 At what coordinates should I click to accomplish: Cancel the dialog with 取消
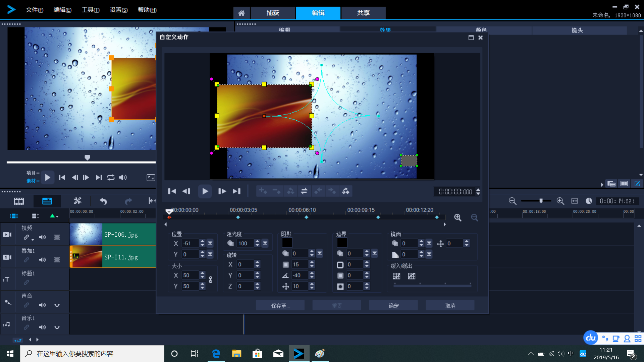coord(450,306)
